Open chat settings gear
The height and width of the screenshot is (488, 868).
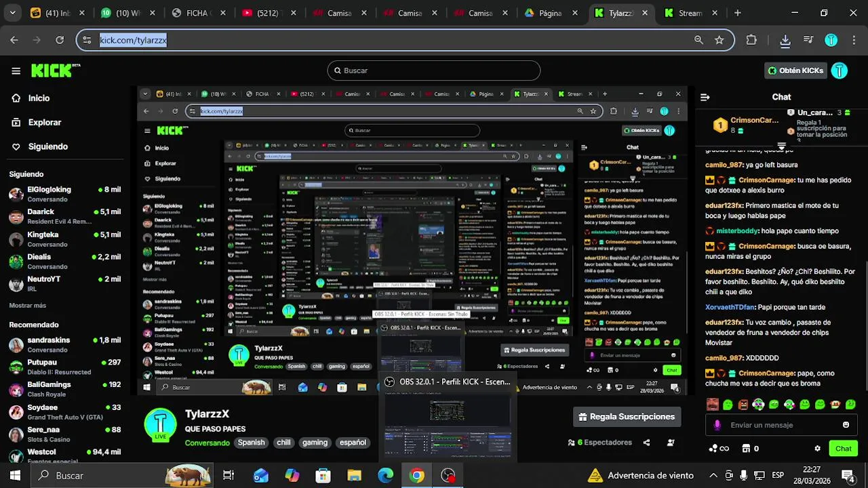tap(817, 449)
